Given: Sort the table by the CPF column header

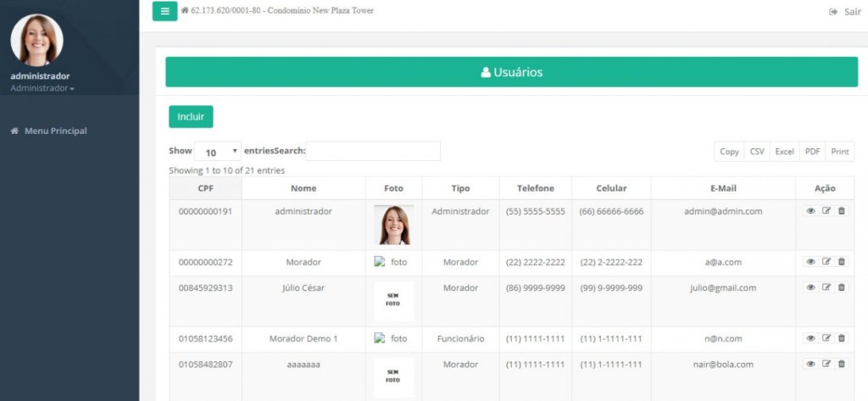Looking at the screenshot, I should tap(205, 188).
